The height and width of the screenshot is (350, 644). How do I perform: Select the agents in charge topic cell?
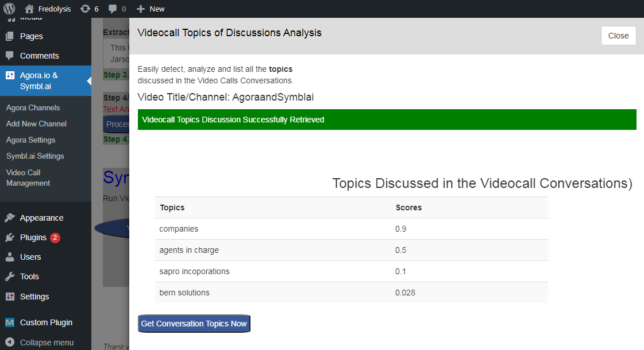pos(189,250)
